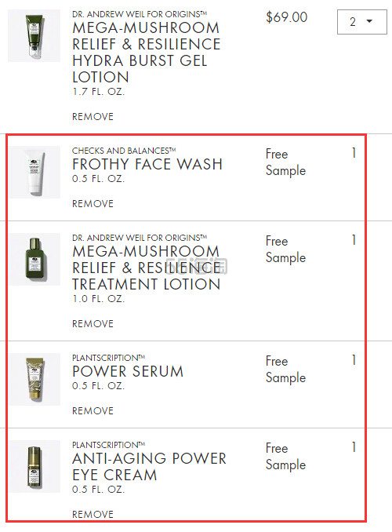This screenshot has width=392, height=532.
Task: Click the Hydra Burst Gel Lotion thumbnail
Action: 34,35
